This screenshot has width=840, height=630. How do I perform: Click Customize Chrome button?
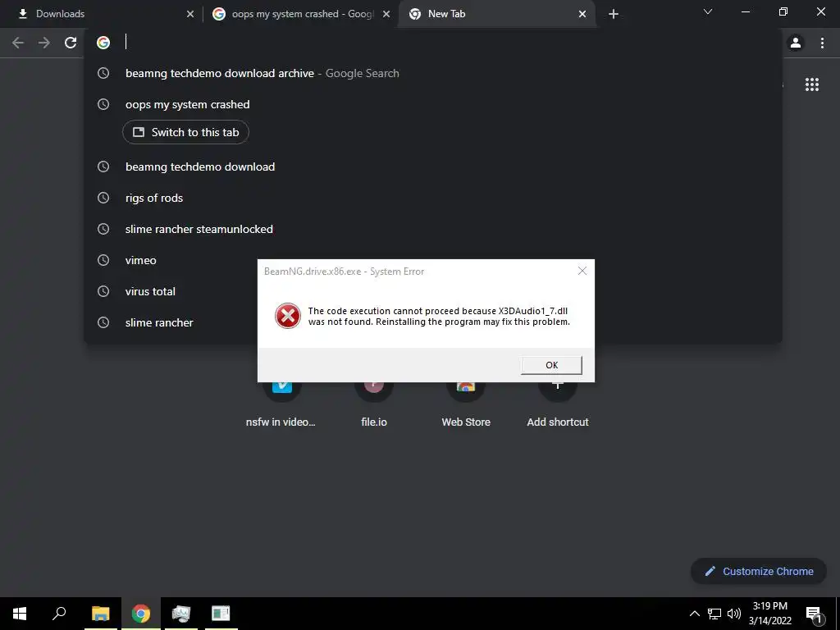tap(759, 571)
